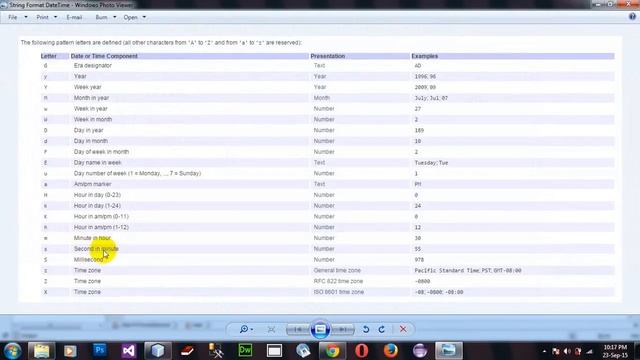
Task: Click the 'Month in year' cell
Action: tap(91, 98)
